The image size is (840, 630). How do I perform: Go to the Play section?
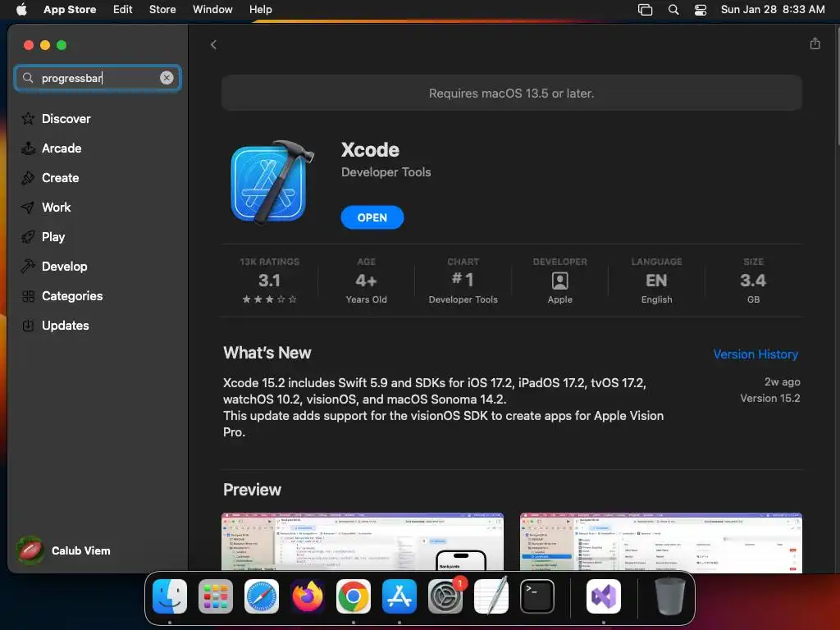(x=53, y=237)
